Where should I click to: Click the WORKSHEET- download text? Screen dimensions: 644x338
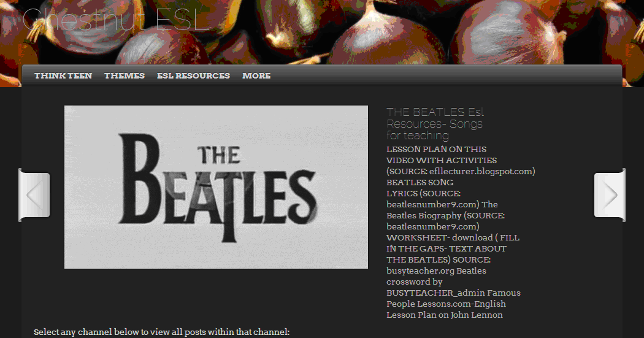tap(440, 238)
